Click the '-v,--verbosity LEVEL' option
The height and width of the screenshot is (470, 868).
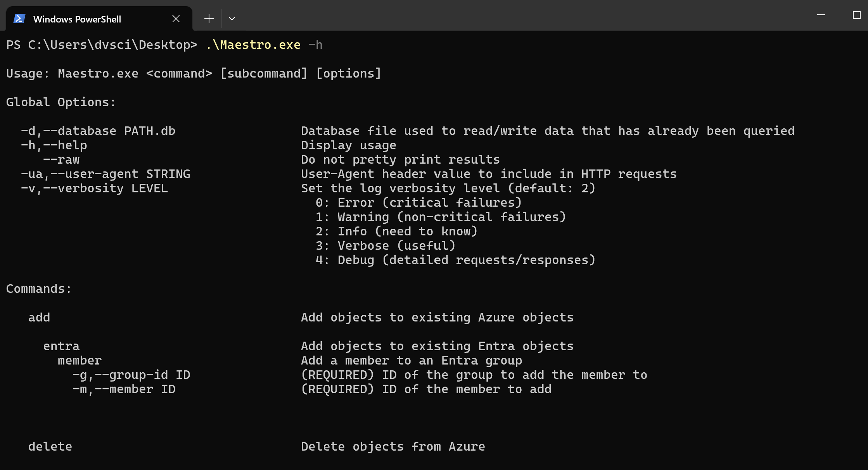[x=95, y=188]
